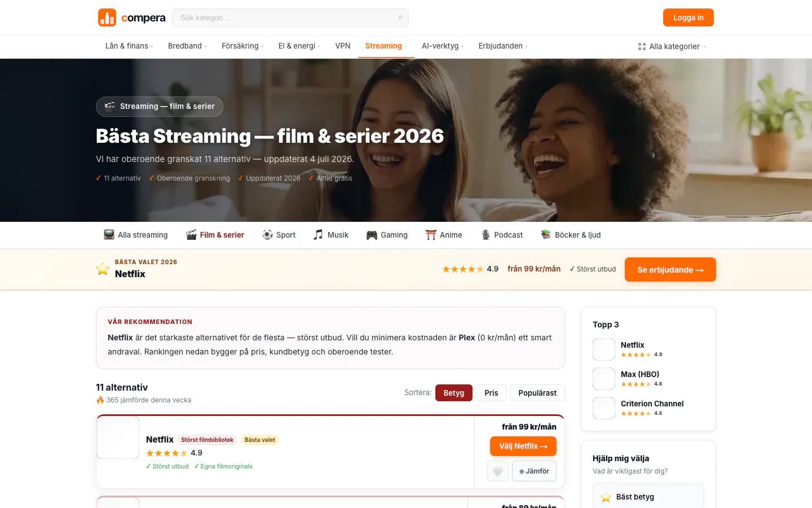The width and height of the screenshot is (812, 508).
Task: Click the Störst filmbibliotek tag
Action: coord(207,440)
